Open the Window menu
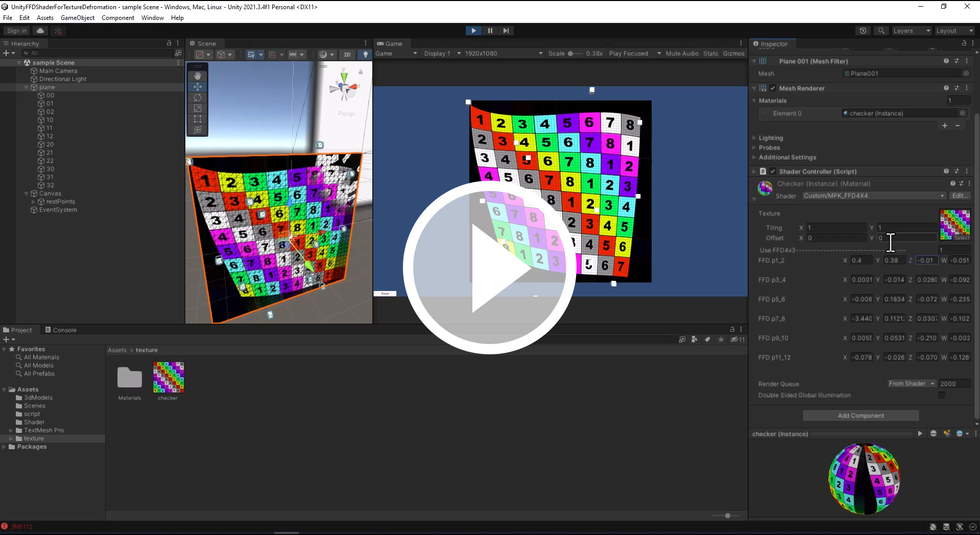Screen dimensions: 980x535 (153, 17)
